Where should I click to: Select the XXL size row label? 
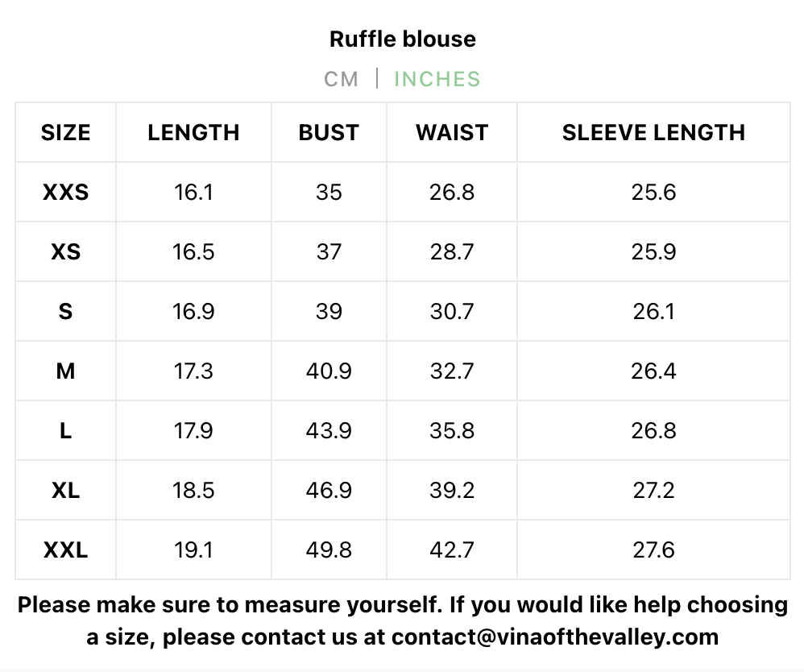[x=65, y=550]
